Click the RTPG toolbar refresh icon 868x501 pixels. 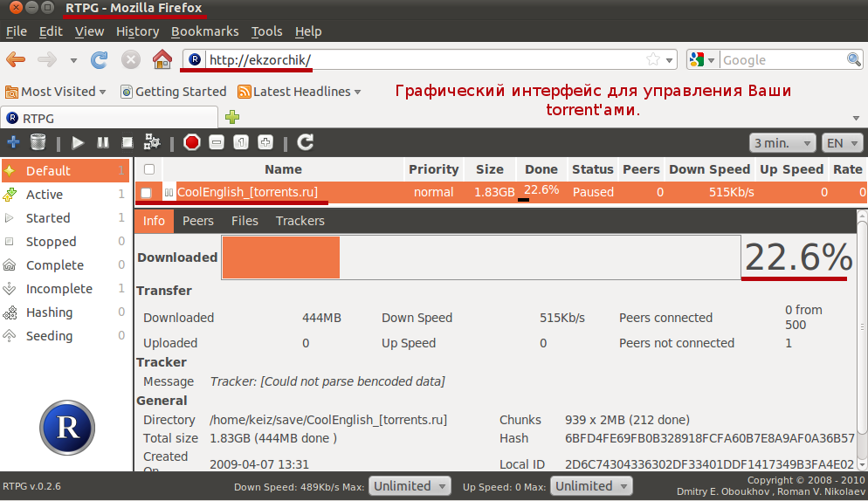pyautogui.click(x=306, y=142)
